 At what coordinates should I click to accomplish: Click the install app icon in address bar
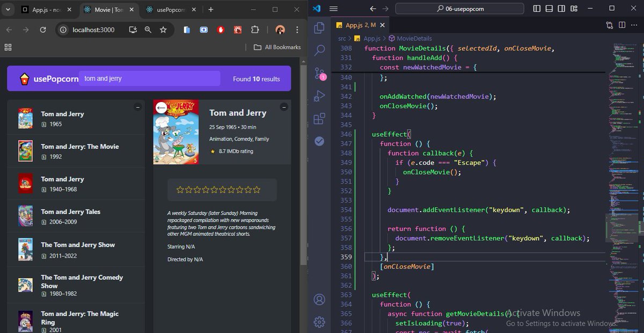(133, 30)
